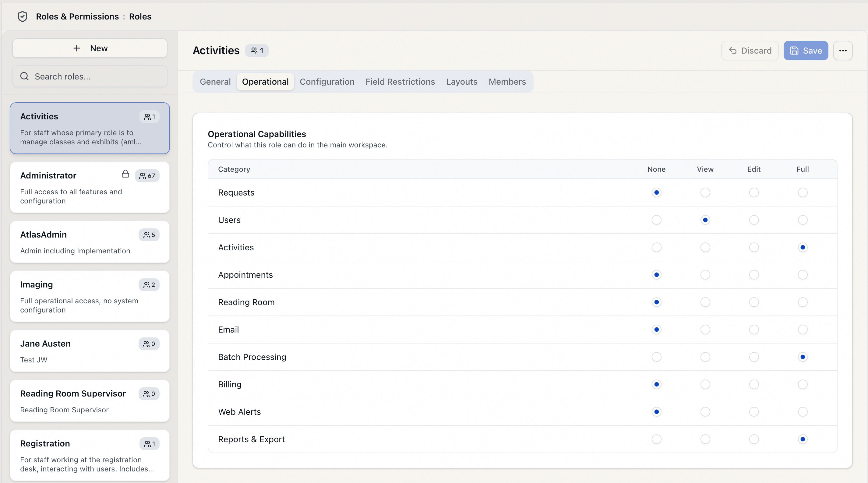This screenshot has width=868, height=483.
Task: Click the Reports & Export row label
Action: click(x=251, y=439)
